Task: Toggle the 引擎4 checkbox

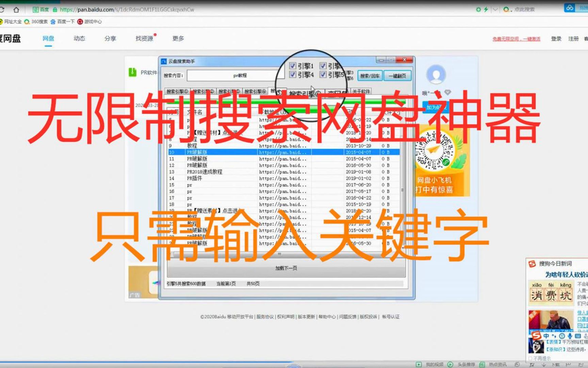Action: click(x=293, y=74)
